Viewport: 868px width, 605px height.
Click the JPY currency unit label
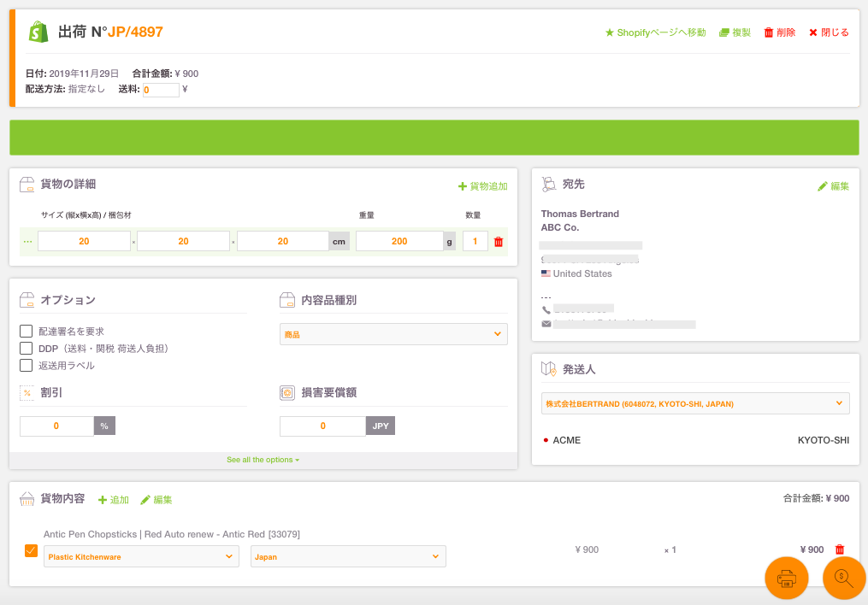(381, 426)
